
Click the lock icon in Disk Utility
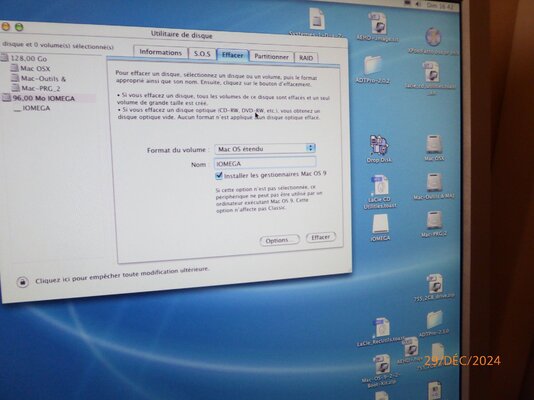click(22, 282)
